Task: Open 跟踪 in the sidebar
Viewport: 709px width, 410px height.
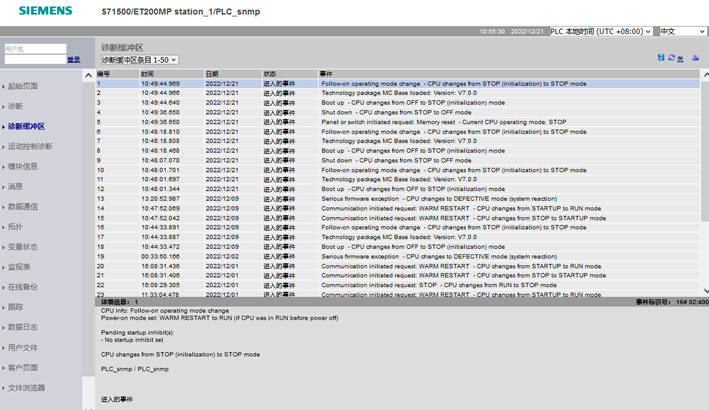Action: click(15, 307)
